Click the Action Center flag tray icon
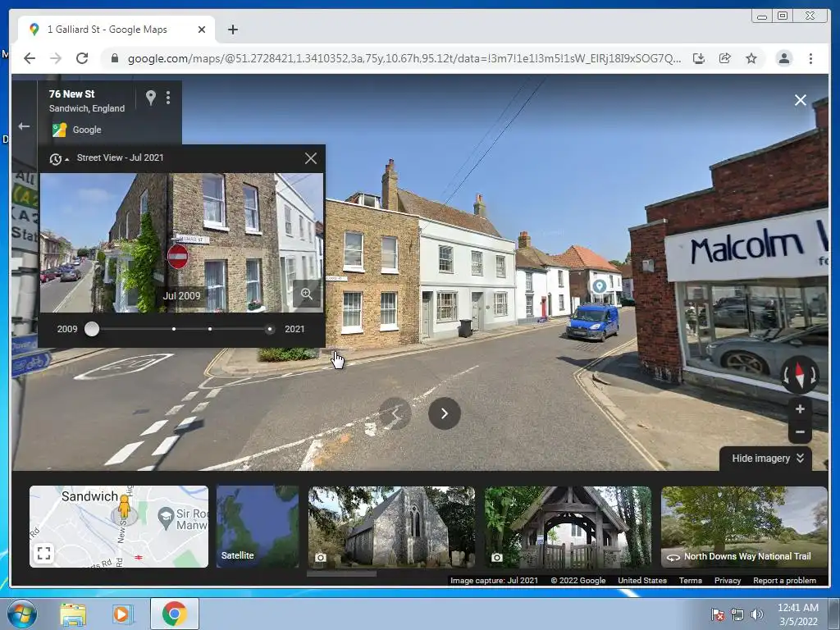Image resolution: width=840 pixels, height=630 pixels. 718,614
